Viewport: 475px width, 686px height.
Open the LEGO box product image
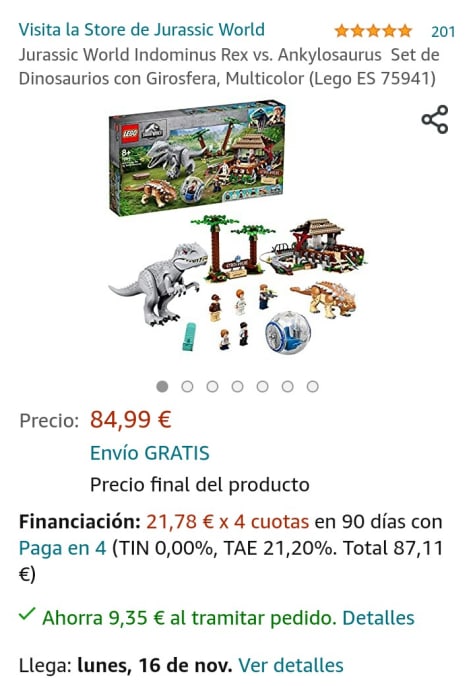(x=197, y=158)
